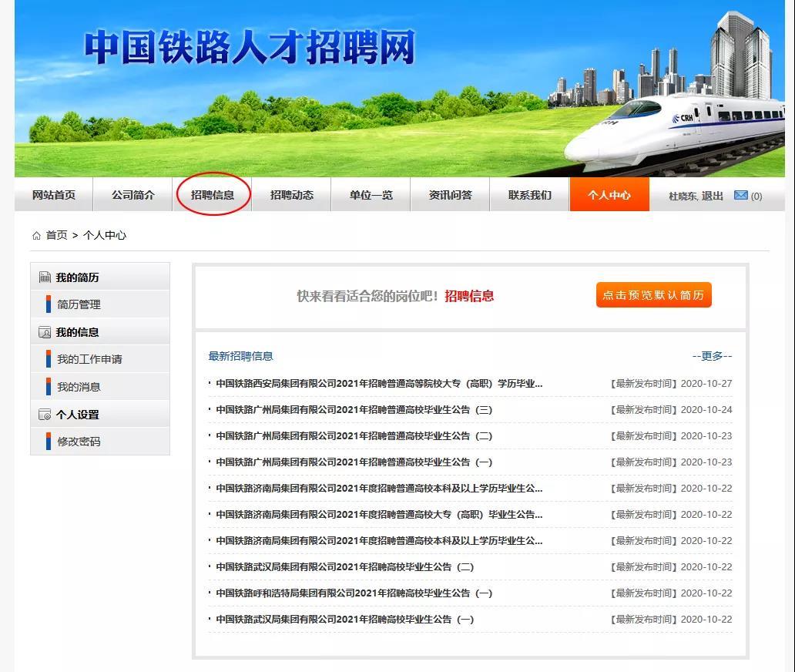Click the 我的信息 sidebar section header
The image size is (795, 672).
(100, 332)
